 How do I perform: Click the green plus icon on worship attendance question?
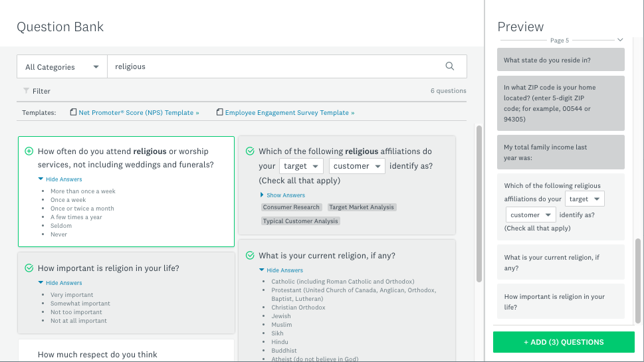point(29,151)
